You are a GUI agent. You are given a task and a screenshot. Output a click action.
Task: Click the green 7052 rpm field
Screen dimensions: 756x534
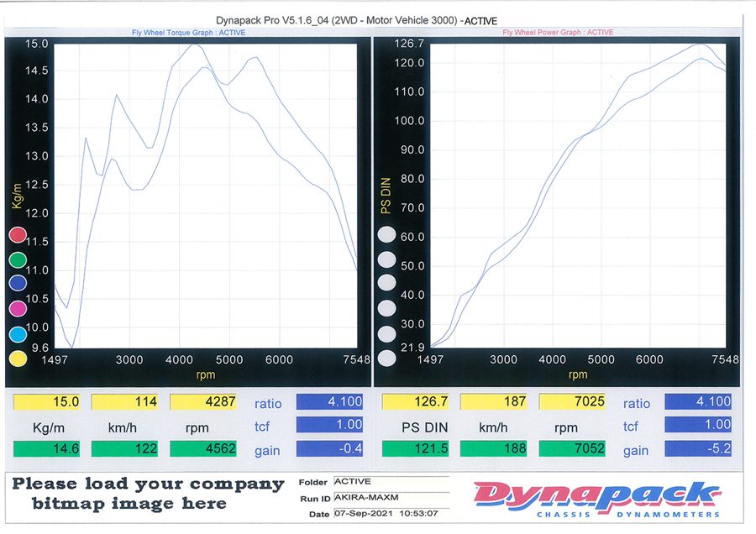(x=572, y=448)
